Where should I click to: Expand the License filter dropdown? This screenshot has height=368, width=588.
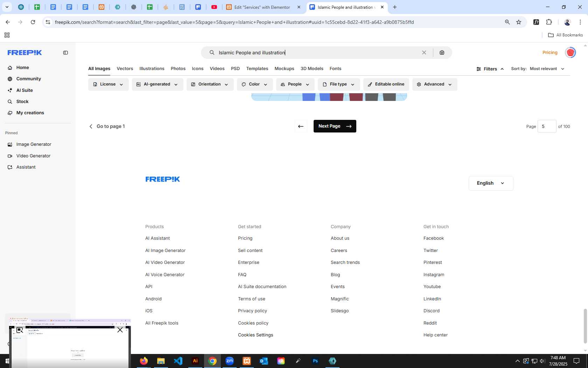point(108,84)
